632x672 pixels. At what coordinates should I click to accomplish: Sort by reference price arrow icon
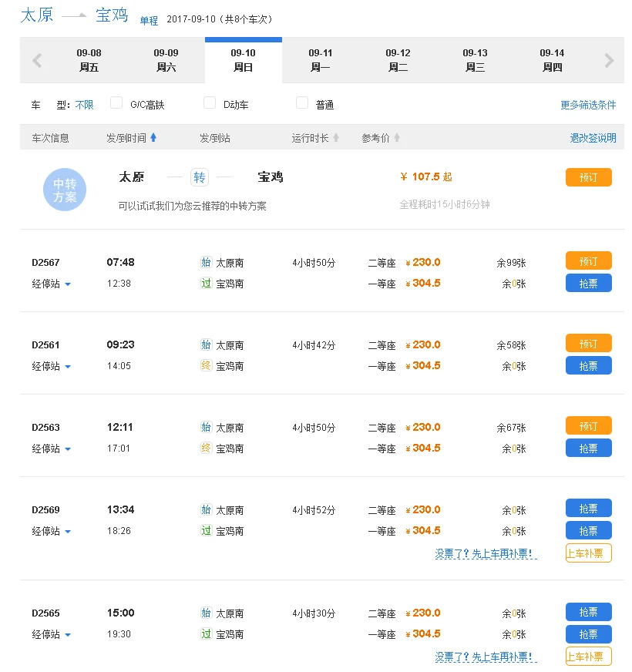(397, 138)
